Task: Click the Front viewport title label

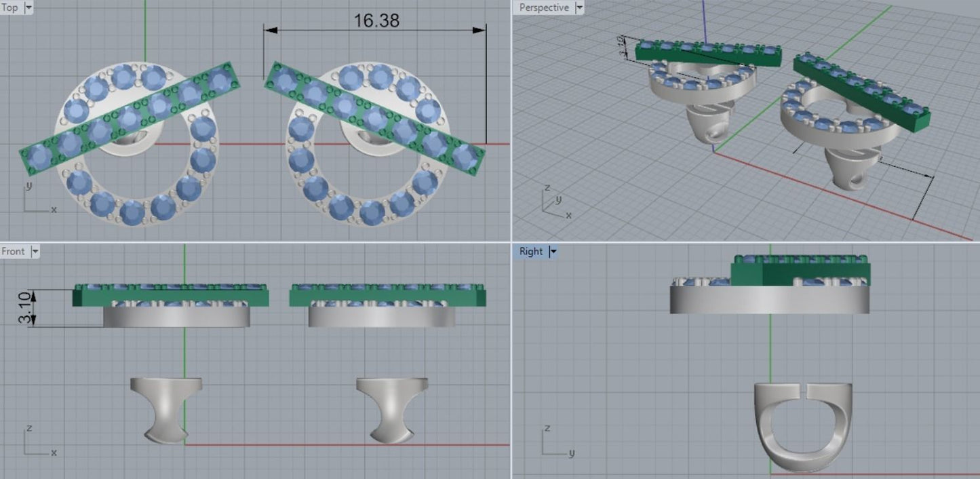Action: (x=14, y=252)
